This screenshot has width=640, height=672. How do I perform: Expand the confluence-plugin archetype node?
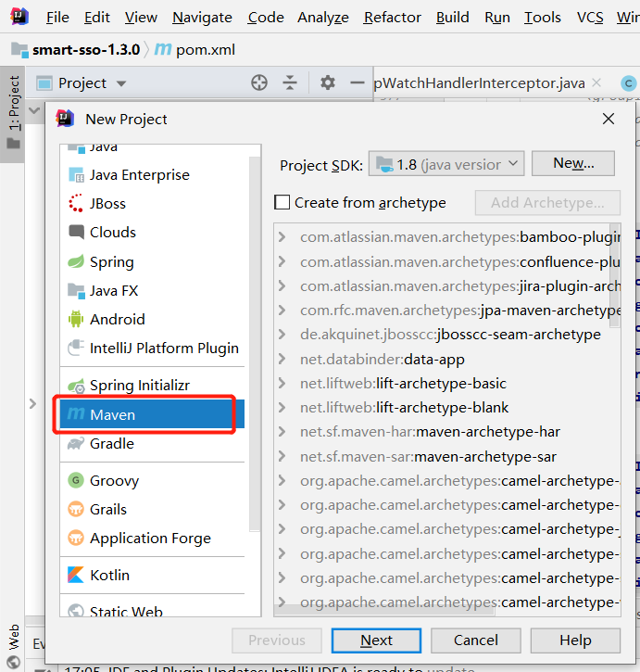[282, 261]
